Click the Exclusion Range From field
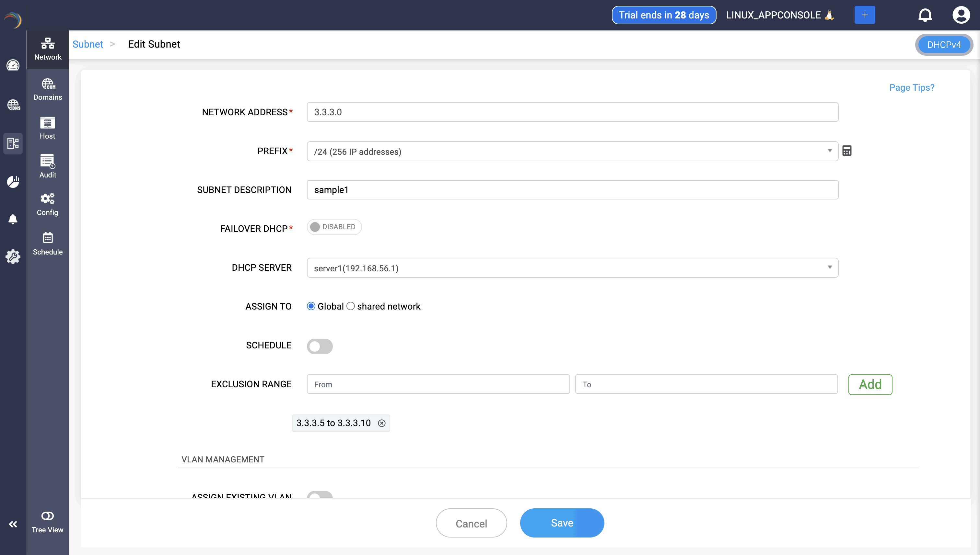980x555 pixels. click(438, 384)
